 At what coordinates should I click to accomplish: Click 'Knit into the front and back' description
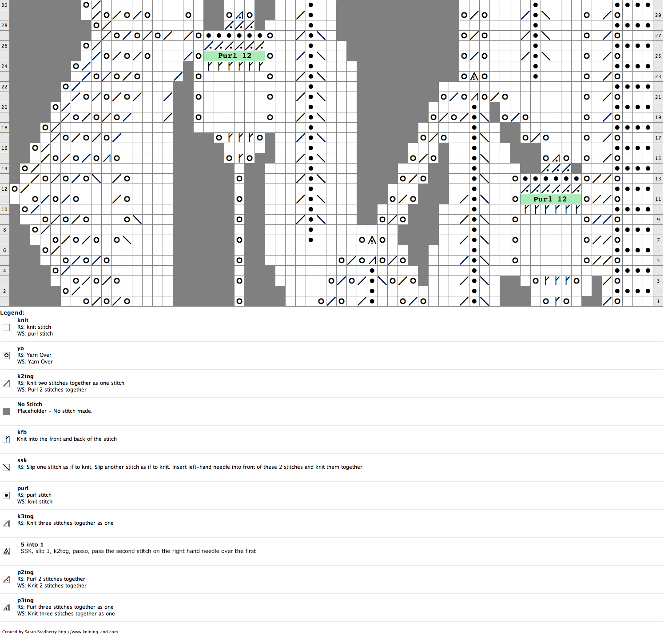tap(67, 439)
